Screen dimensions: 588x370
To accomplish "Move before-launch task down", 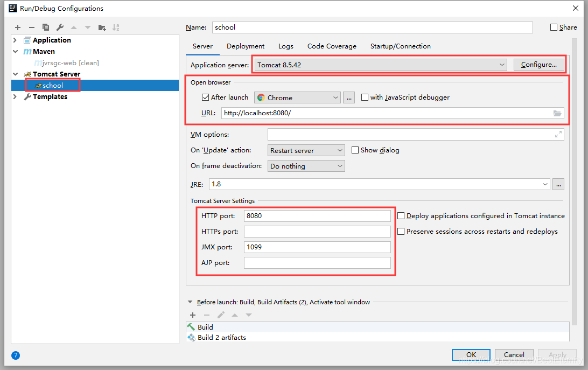I will click(x=249, y=315).
